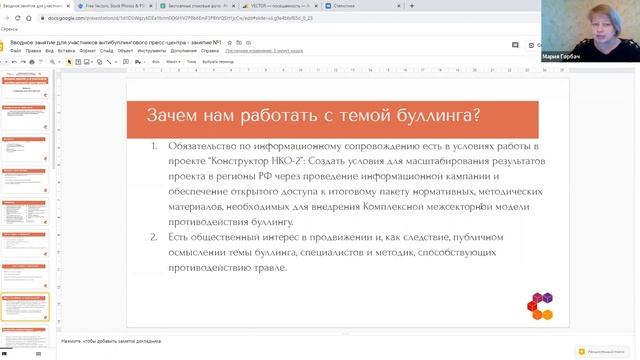The width and height of the screenshot is (640, 360).
Task: Open the Файл menu
Action: pos(16,51)
